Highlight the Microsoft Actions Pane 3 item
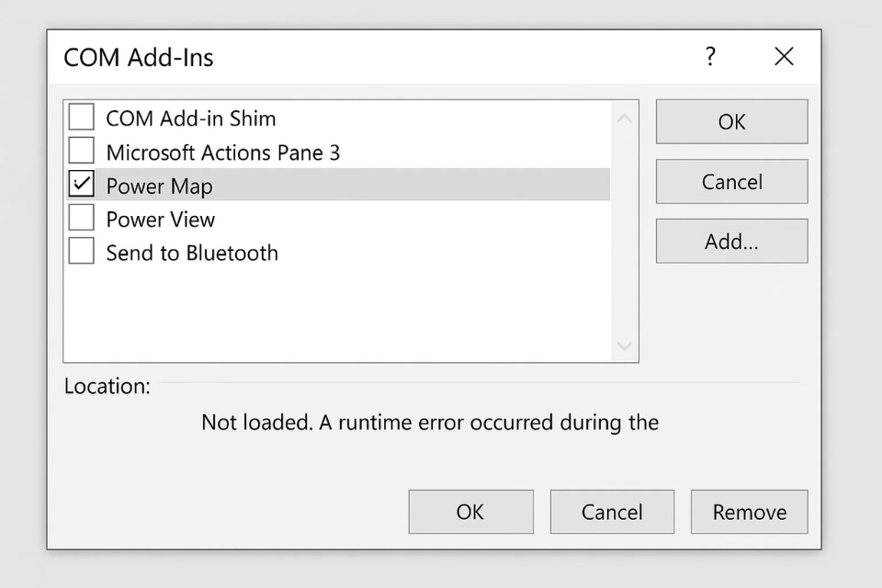Viewport: 882px width, 588px height. [x=223, y=153]
